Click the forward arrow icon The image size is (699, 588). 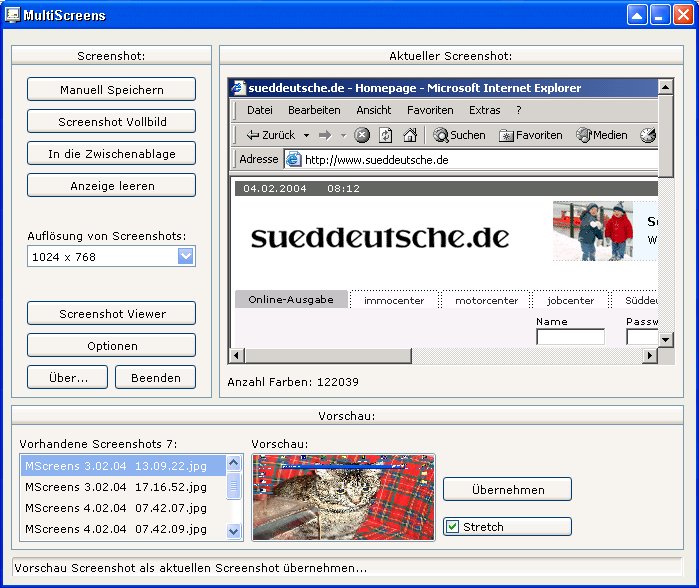tap(325, 135)
